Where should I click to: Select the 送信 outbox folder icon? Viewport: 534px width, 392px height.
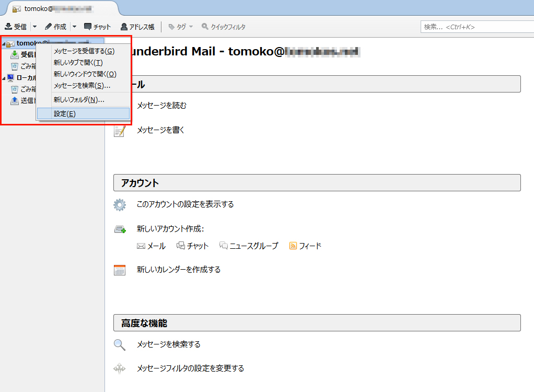tap(14, 100)
